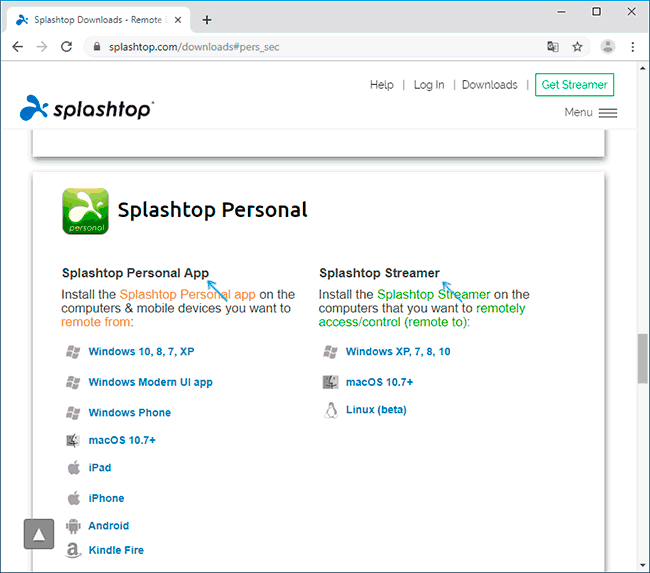This screenshot has height=573, width=650.
Task: Open the Android download link
Action: point(109,526)
